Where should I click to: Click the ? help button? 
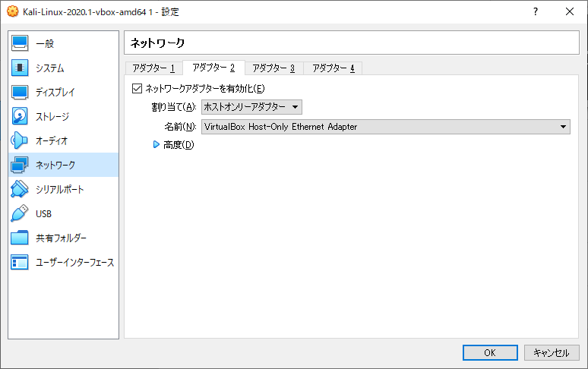(x=536, y=11)
